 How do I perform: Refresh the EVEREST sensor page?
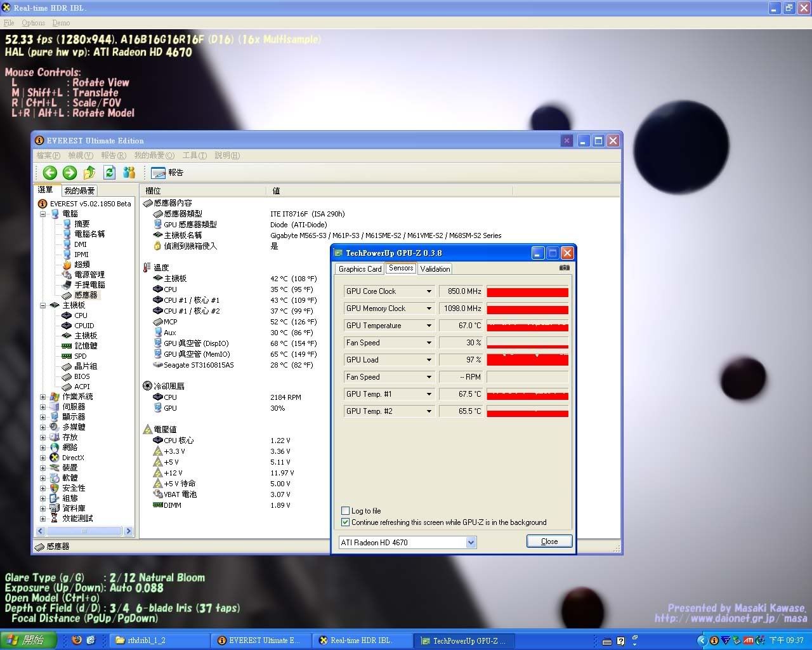[109, 173]
